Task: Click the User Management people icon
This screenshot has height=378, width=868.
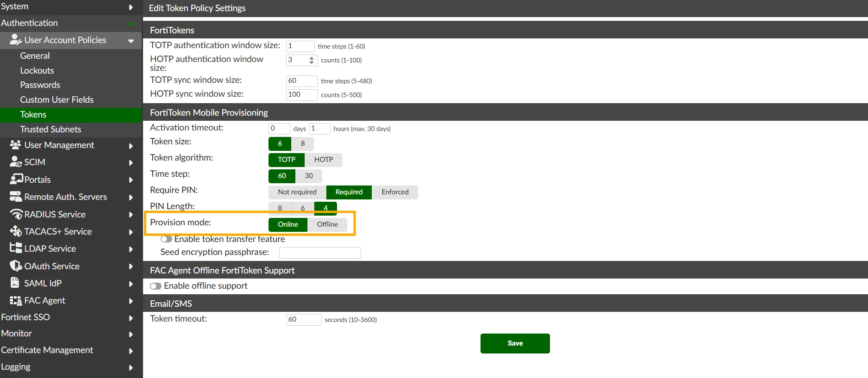Action: tap(15, 145)
